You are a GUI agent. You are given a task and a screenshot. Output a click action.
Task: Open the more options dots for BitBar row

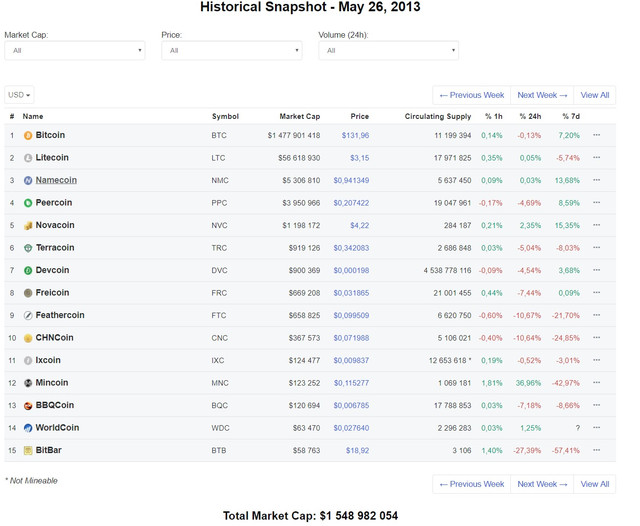596,450
